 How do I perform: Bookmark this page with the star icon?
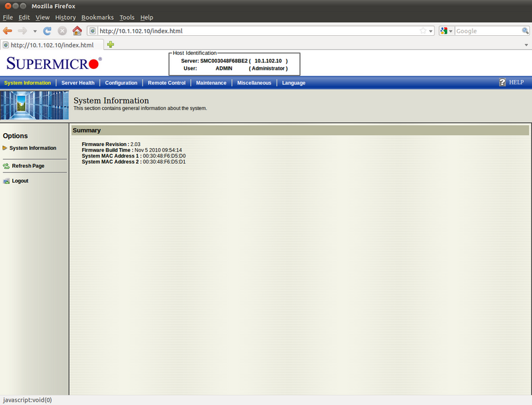(x=423, y=31)
